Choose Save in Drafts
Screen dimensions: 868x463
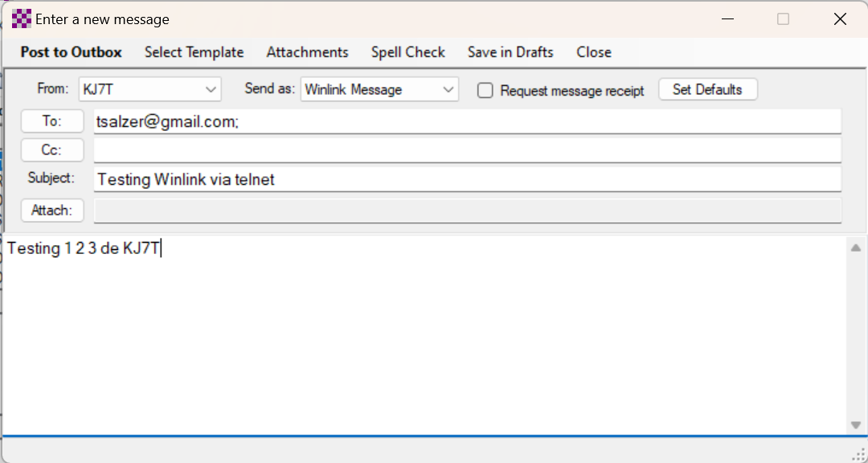pyautogui.click(x=510, y=52)
